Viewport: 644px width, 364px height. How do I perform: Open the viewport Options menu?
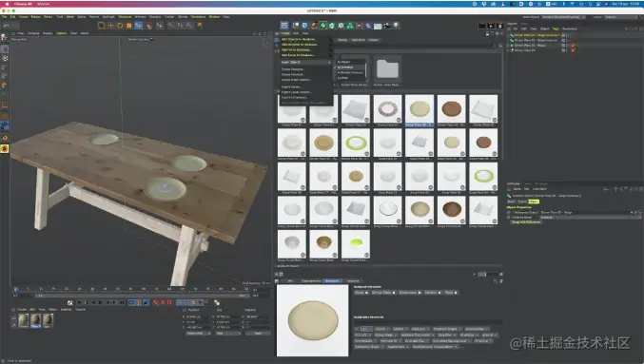62,33
